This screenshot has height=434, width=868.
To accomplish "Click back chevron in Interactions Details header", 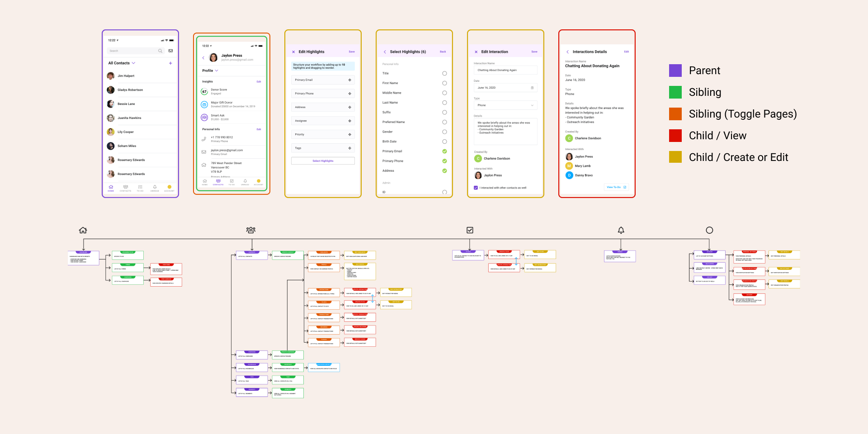I will pyautogui.click(x=567, y=52).
